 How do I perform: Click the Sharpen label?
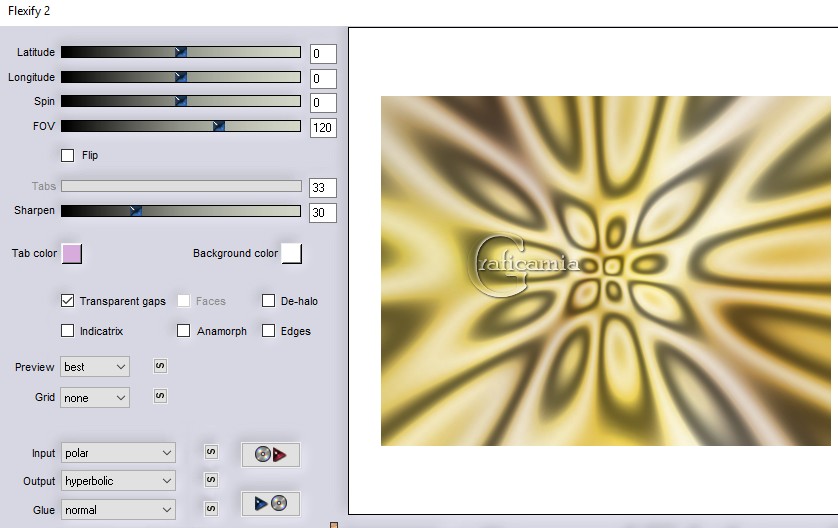(x=35, y=211)
